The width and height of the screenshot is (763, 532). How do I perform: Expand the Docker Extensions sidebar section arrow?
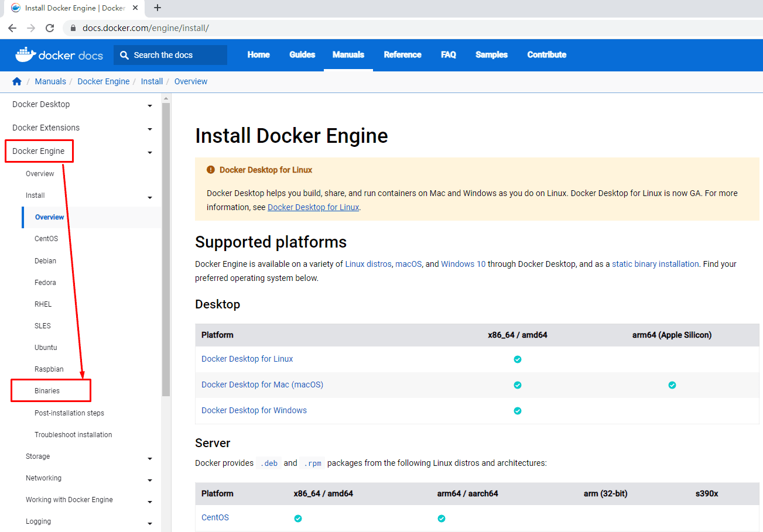coord(150,129)
